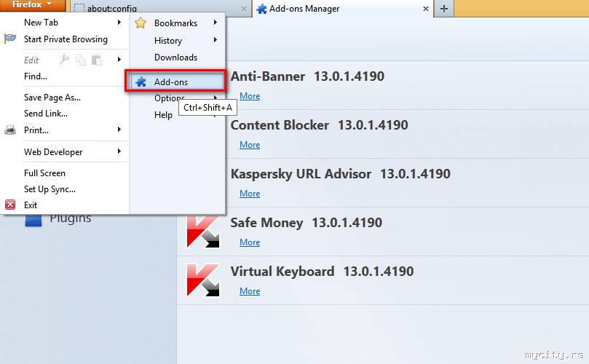Screen dimensions: 589x364
Task: Click the Bookmarks star icon
Action: tap(141, 23)
